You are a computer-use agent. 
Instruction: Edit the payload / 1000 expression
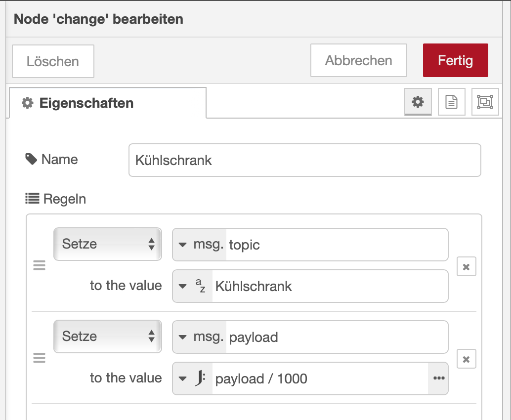click(x=320, y=378)
